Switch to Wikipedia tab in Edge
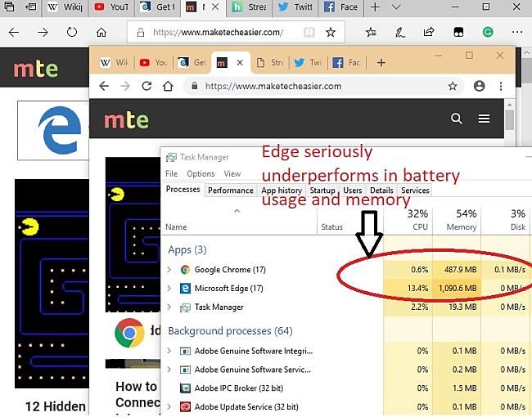532x417 pixels. (65, 7)
